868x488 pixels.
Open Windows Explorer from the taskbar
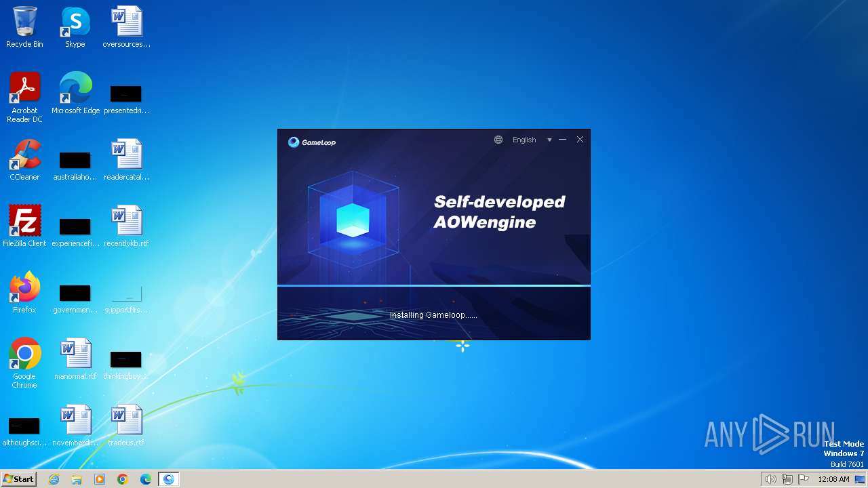[77, 479]
